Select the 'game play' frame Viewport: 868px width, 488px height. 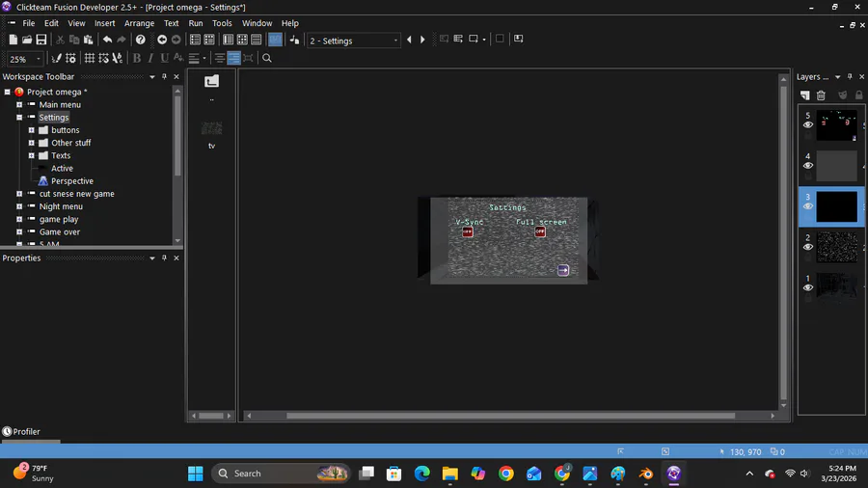tap(59, 219)
